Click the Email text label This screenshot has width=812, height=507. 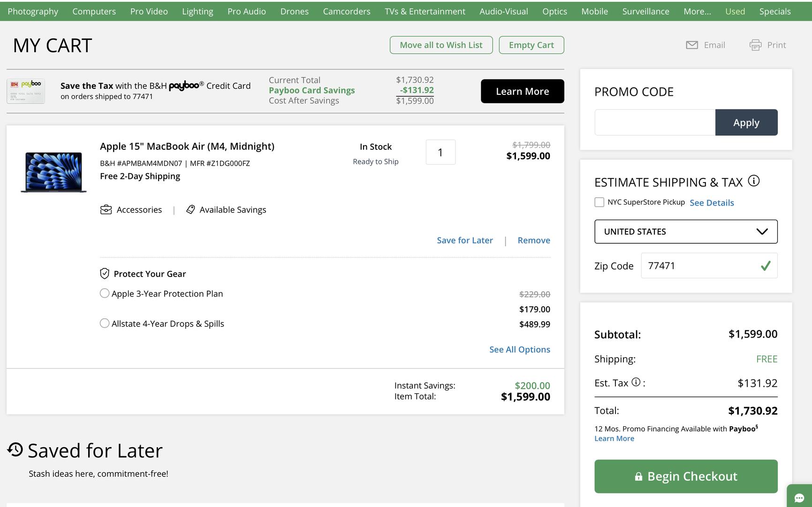point(714,45)
